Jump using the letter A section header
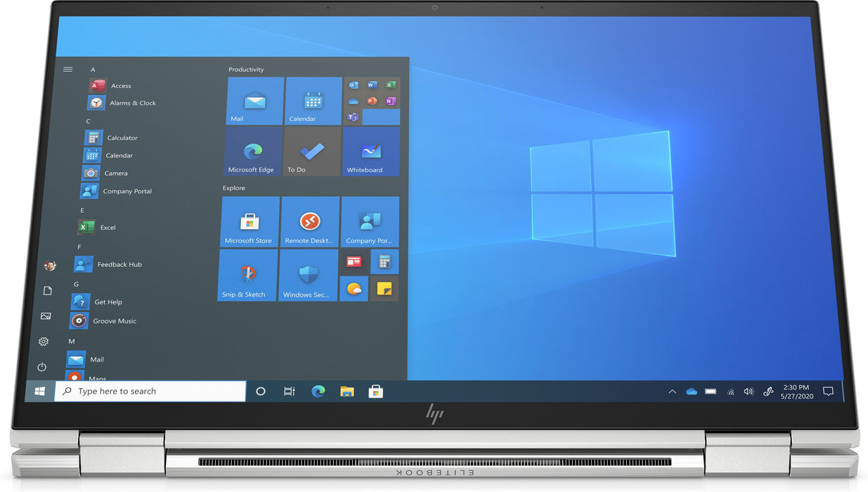The height and width of the screenshot is (492, 868). [92, 69]
